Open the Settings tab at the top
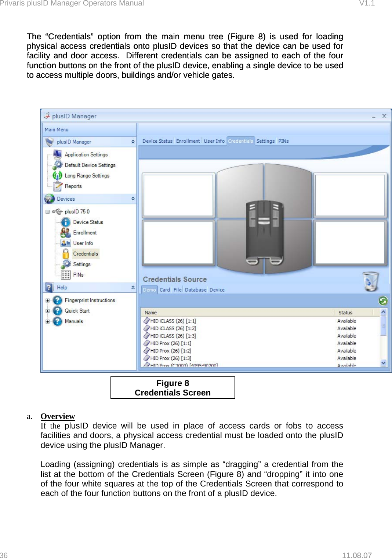 pyautogui.click(x=265, y=141)
